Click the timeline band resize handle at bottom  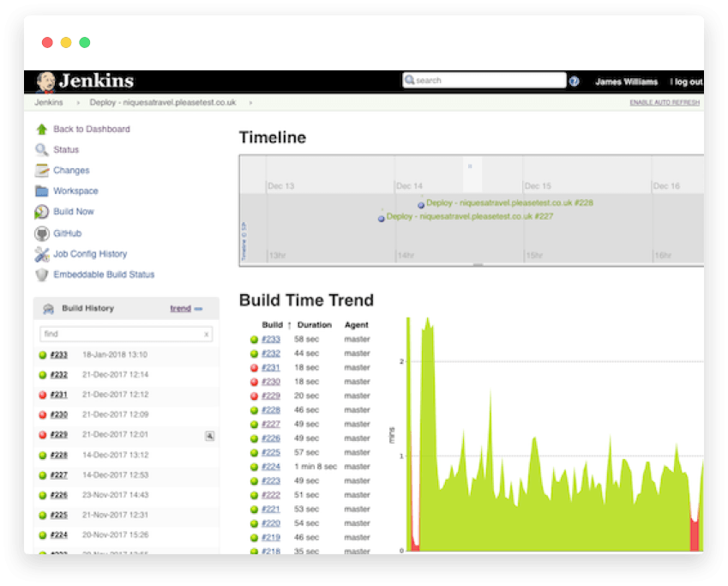pos(478,265)
